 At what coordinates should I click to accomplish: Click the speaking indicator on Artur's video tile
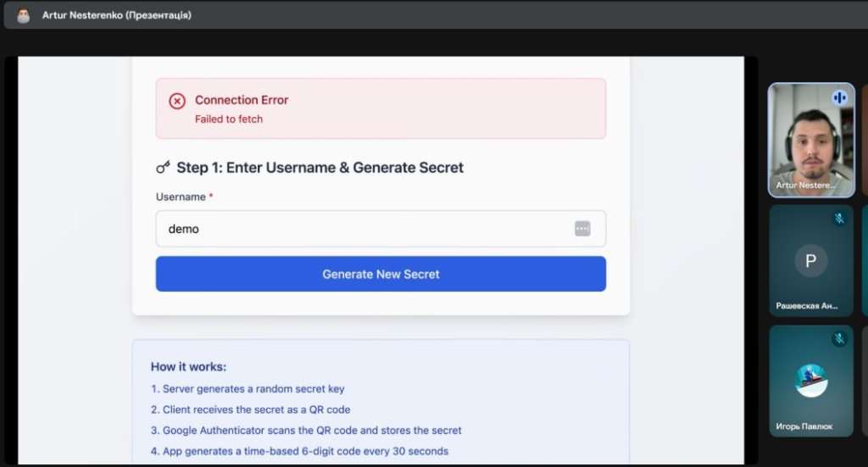click(839, 97)
